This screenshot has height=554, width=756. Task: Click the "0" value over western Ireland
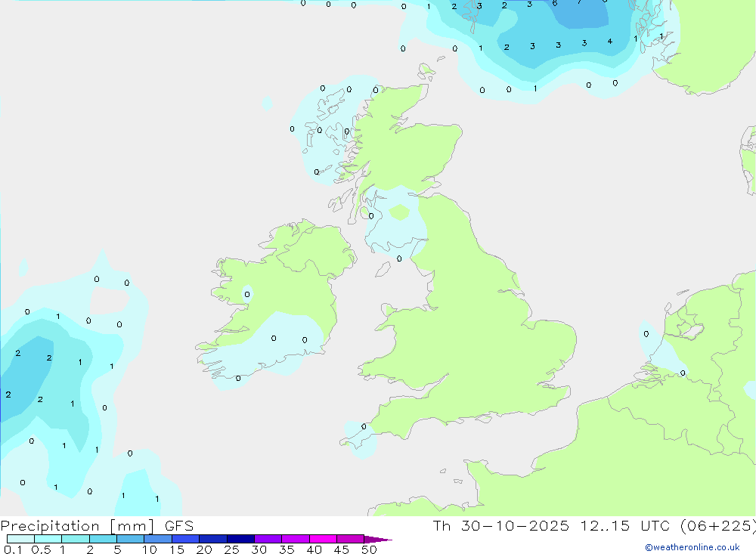pos(247,295)
